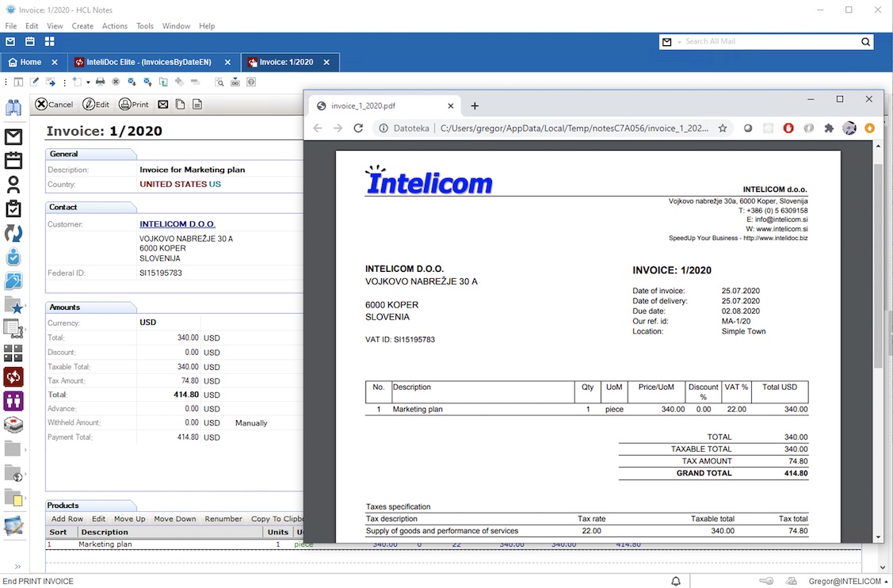This screenshot has height=588, width=893.
Task: Click the document properties info toolbar icon
Action: (x=18, y=82)
